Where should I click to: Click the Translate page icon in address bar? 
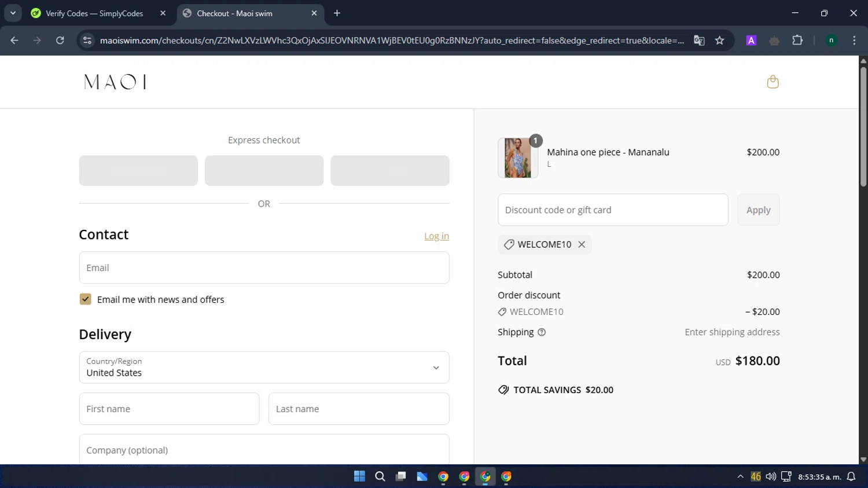click(699, 41)
